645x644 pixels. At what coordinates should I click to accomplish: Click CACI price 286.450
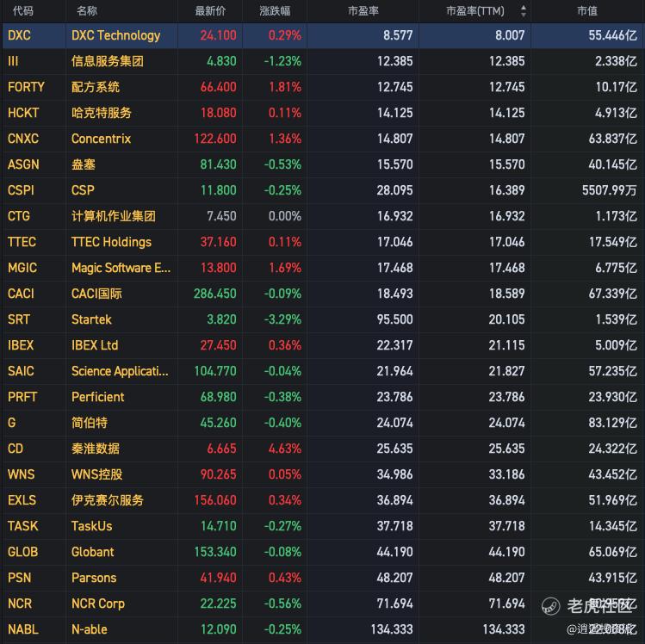click(214, 294)
